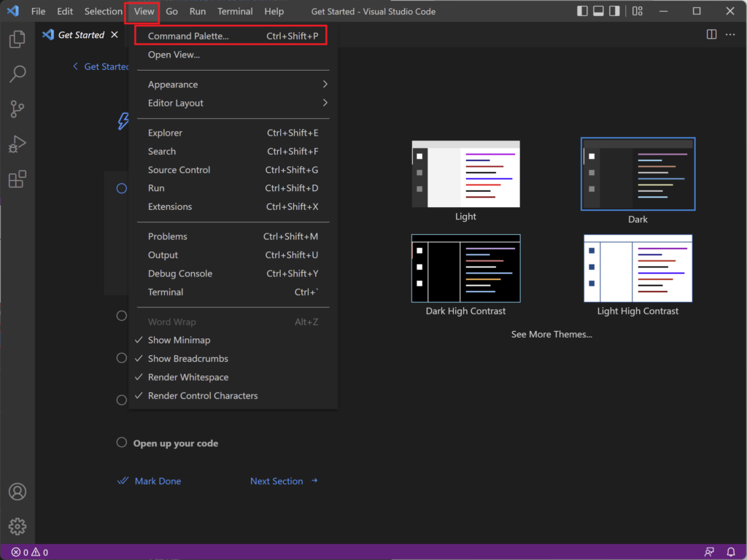747x560 pixels.
Task: Open the Search activity bar icon
Action: 18,74
